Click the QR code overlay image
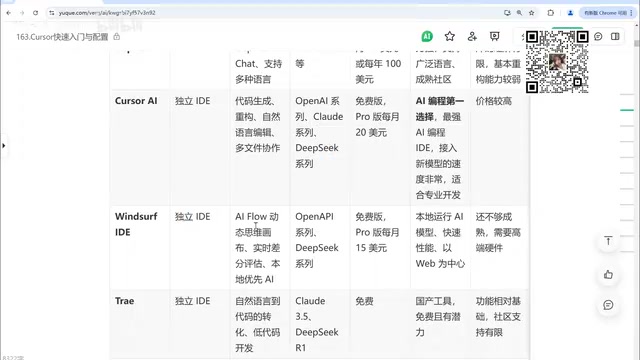 click(557, 62)
